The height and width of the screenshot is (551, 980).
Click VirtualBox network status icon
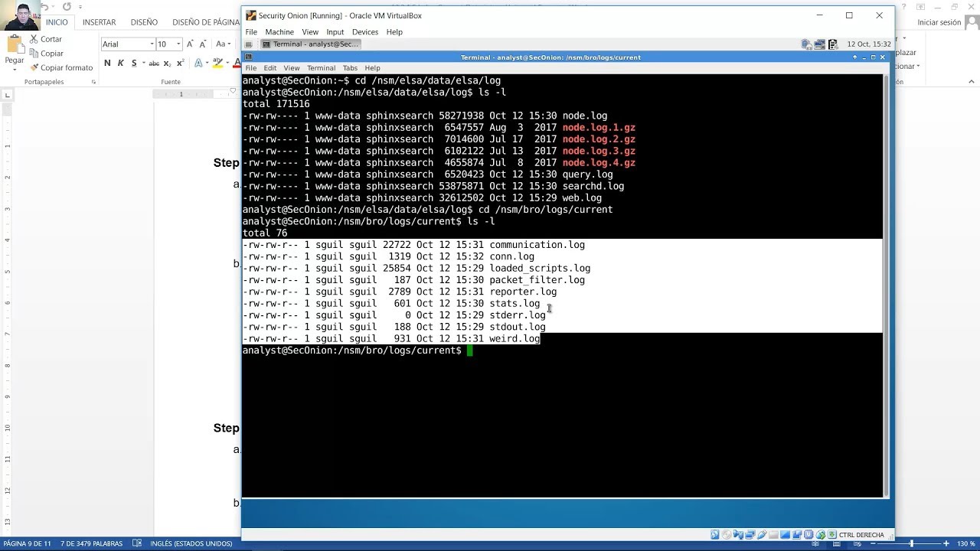[x=750, y=535]
